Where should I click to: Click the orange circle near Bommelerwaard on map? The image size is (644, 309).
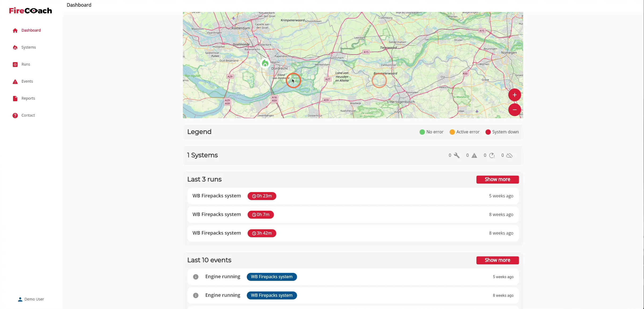click(x=379, y=81)
